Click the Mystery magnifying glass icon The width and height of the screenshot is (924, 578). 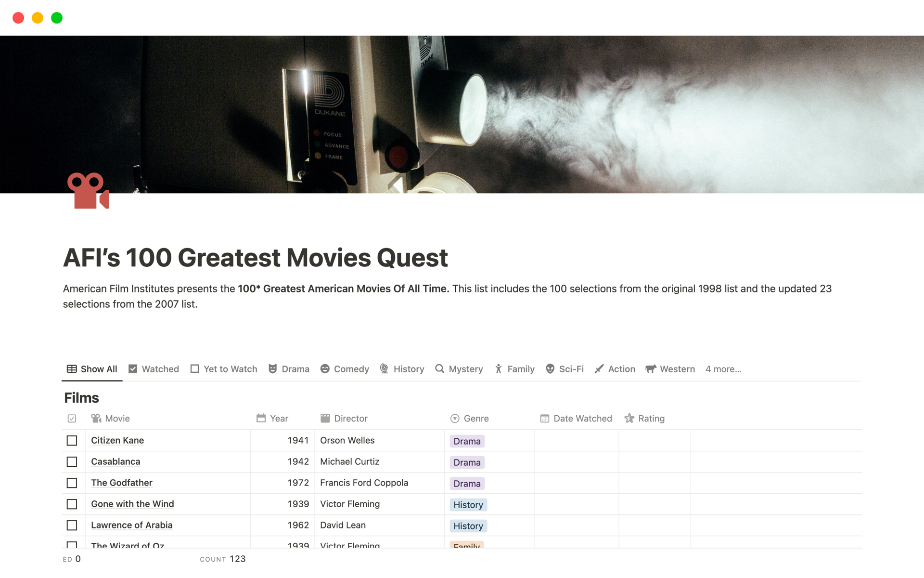coord(439,369)
